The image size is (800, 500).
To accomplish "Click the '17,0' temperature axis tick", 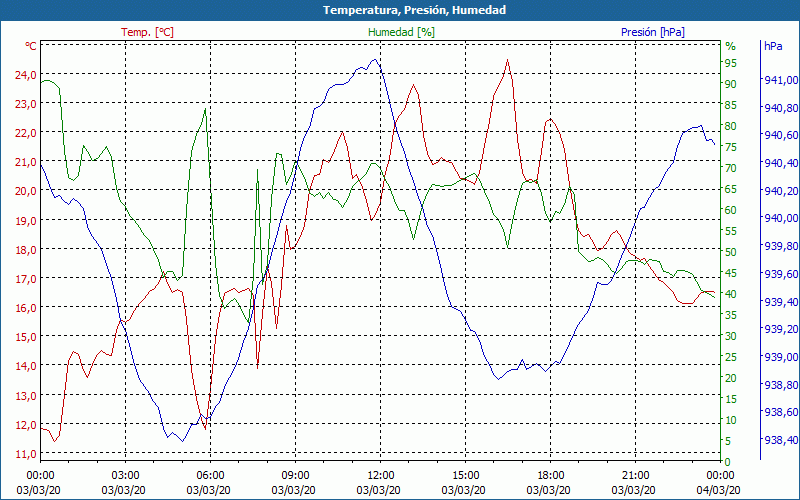I will [x=26, y=279].
